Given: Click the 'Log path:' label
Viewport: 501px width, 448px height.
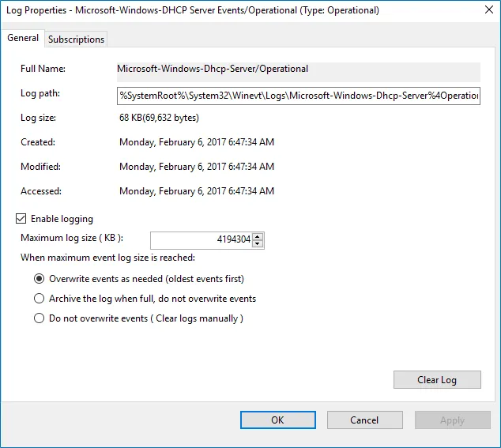Looking at the screenshot, I should (x=40, y=93).
